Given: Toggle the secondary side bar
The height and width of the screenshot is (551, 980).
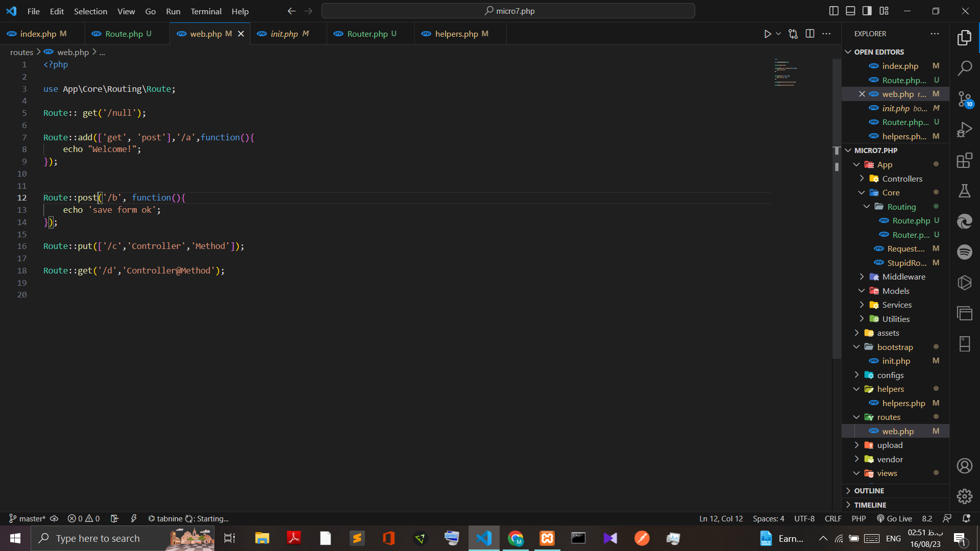Looking at the screenshot, I should (867, 11).
